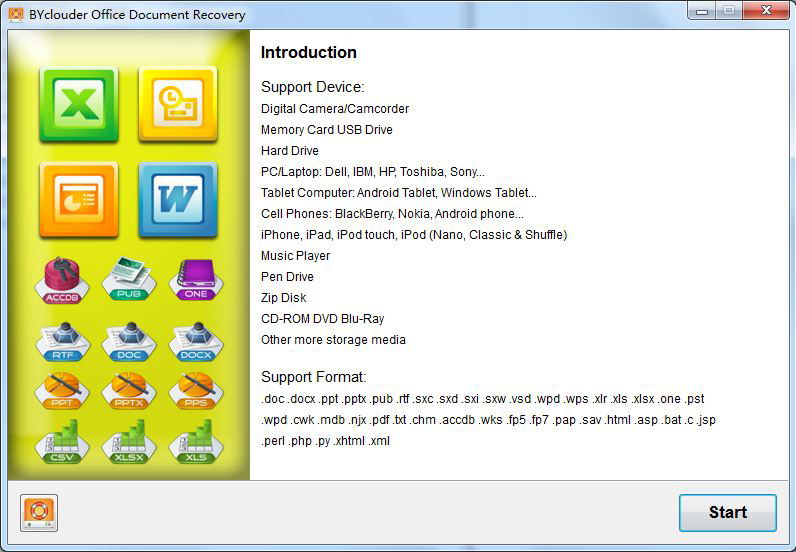Screen dimensions: 796x552
Task: Open the window menu via title bar icon
Action: (x=15, y=15)
